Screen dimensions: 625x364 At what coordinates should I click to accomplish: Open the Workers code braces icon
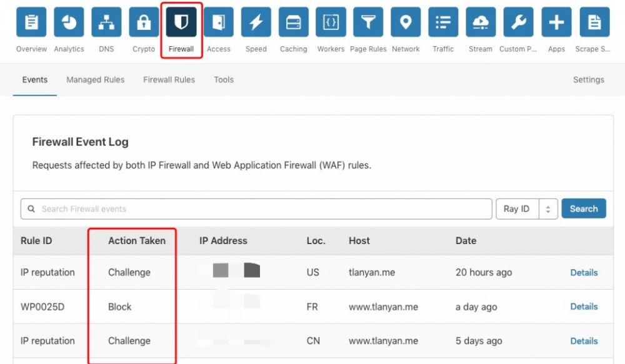(331, 23)
